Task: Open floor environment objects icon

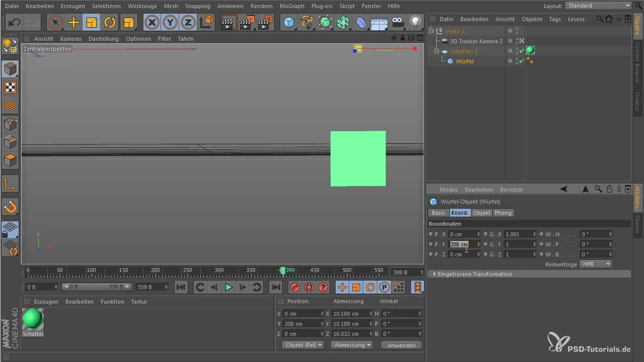Action: click(379, 23)
